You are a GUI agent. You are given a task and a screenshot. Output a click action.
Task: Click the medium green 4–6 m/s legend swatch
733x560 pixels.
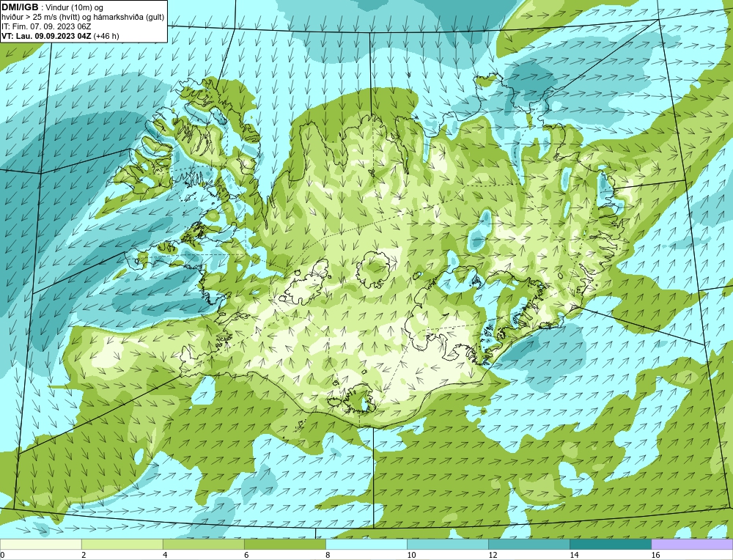click(x=203, y=545)
